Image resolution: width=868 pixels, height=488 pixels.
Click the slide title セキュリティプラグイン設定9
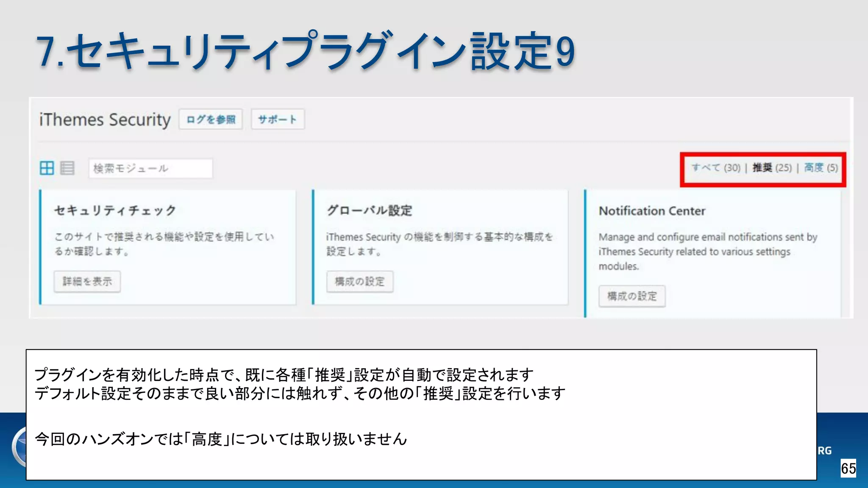305,52
